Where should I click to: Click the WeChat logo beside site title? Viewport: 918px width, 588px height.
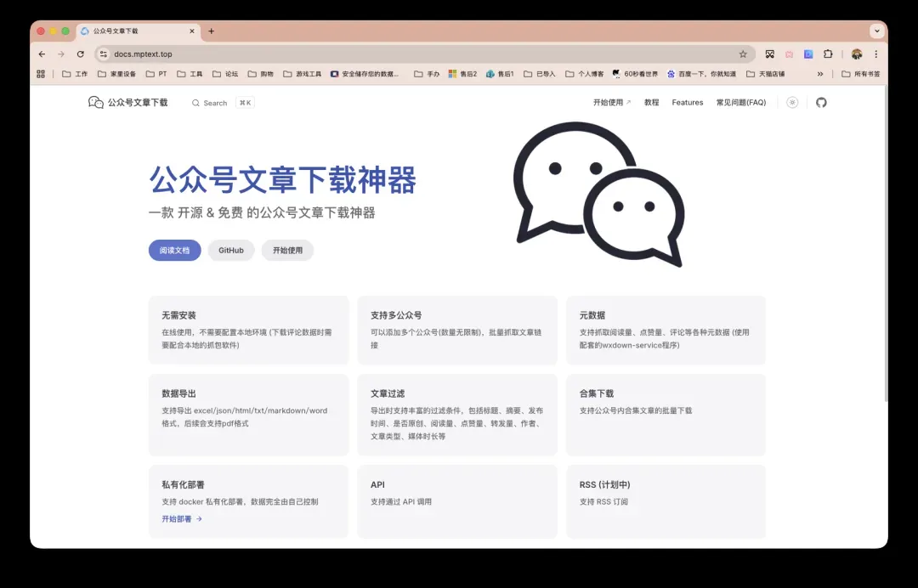pyautogui.click(x=96, y=102)
